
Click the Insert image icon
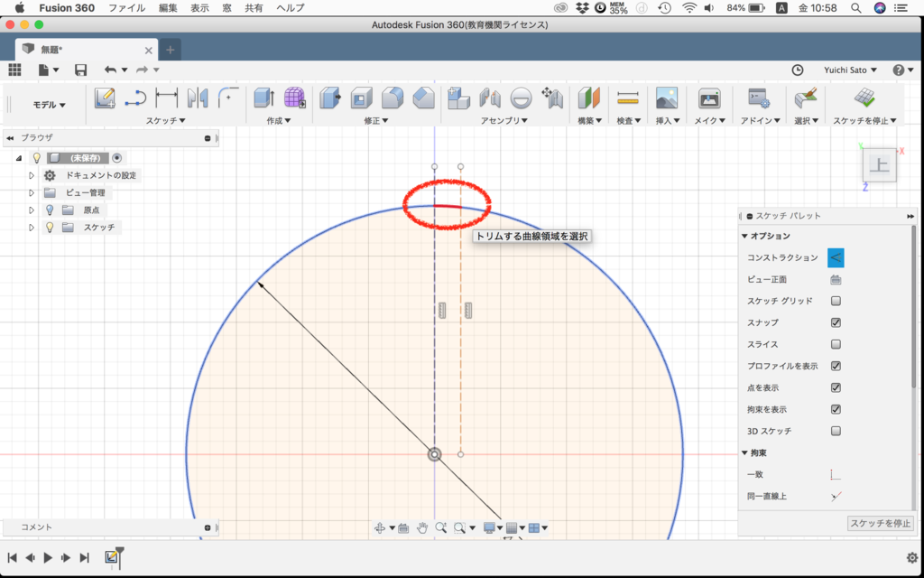tap(667, 98)
